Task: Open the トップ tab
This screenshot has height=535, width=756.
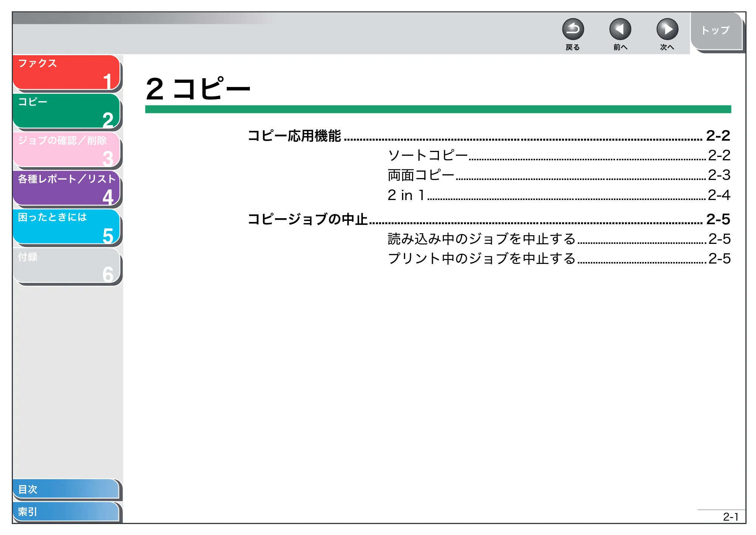Action: click(x=716, y=31)
